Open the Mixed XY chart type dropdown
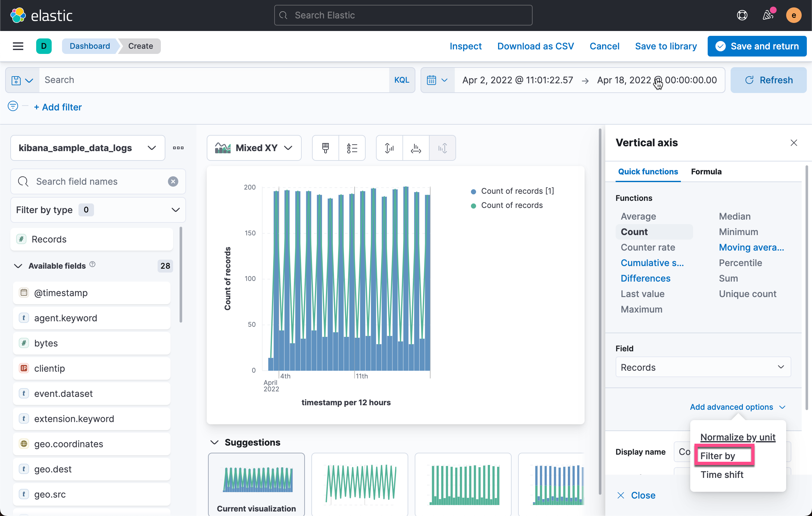The image size is (812, 516). coord(254,148)
